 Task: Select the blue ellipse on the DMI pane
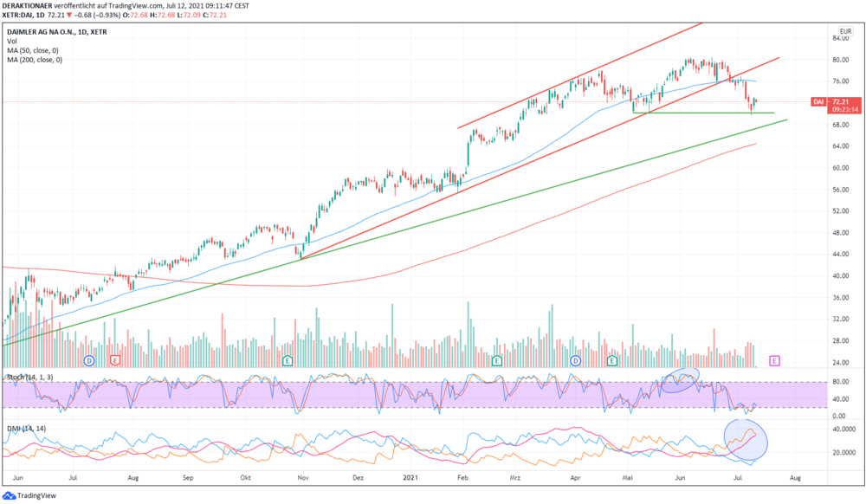(746, 439)
